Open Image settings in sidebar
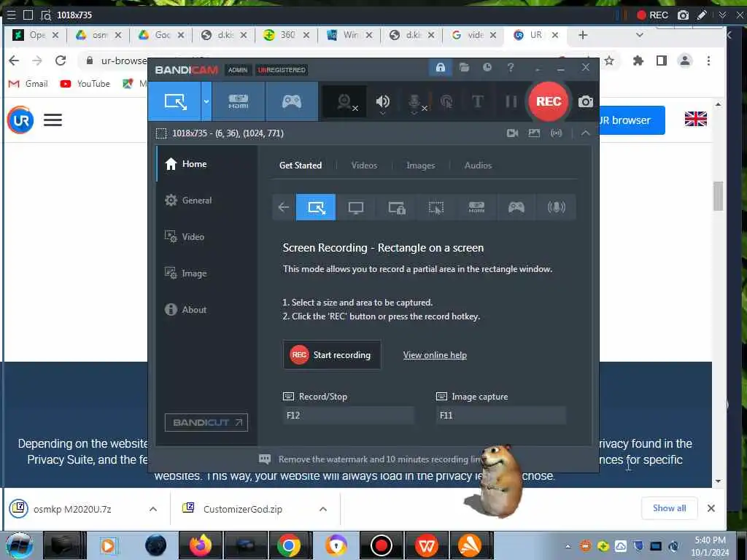The height and width of the screenshot is (560, 747). pyautogui.click(x=206, y=273)
